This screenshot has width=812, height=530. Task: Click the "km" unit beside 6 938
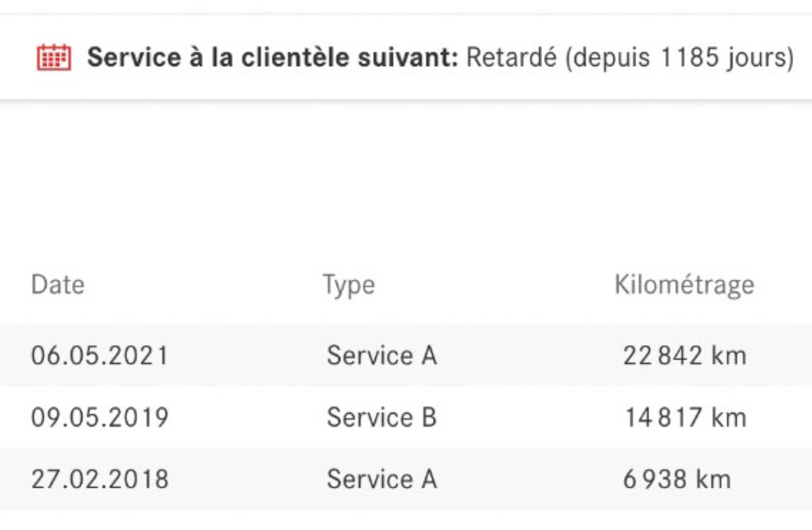(713, 479)
